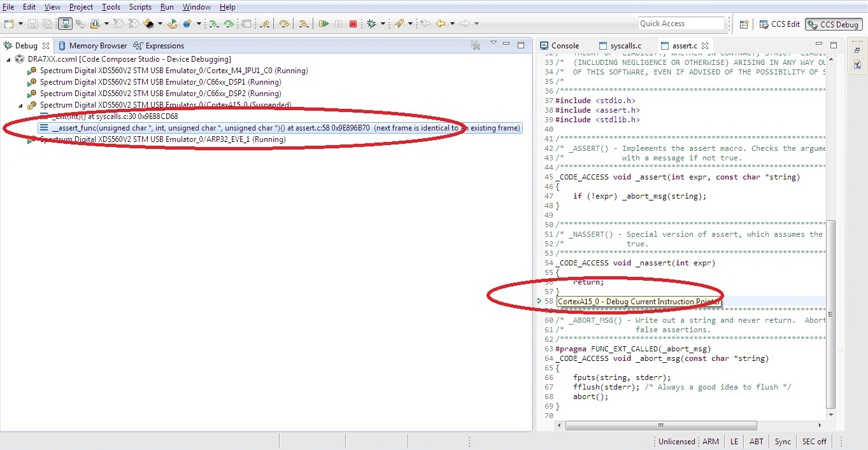Click the Save All toolbar icon

48,24
